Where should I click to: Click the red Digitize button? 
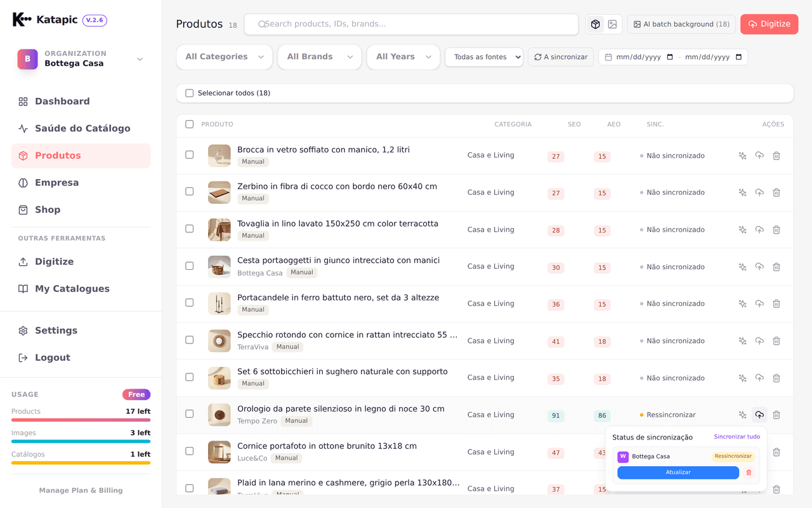click(x=769, y=24)
